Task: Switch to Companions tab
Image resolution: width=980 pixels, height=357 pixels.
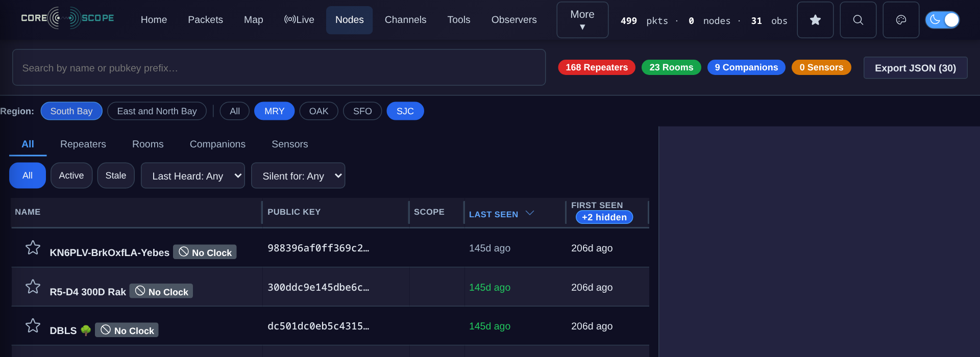Action: pos(217,144)
